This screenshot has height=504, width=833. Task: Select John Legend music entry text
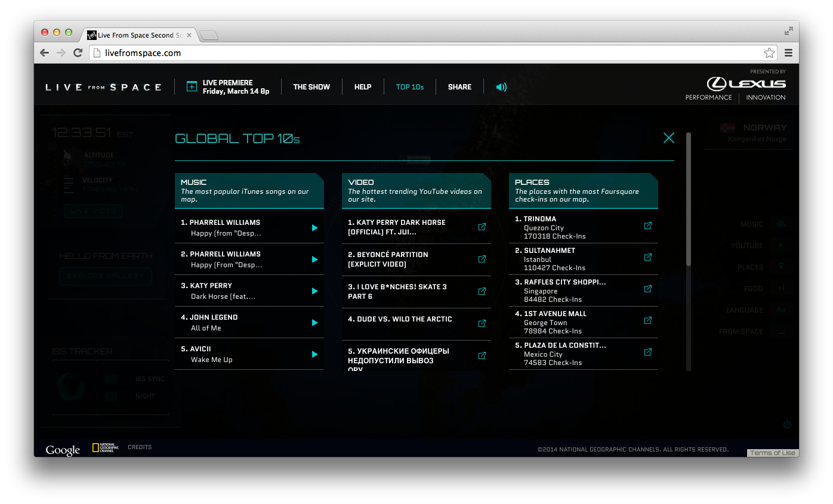[209, 323]
